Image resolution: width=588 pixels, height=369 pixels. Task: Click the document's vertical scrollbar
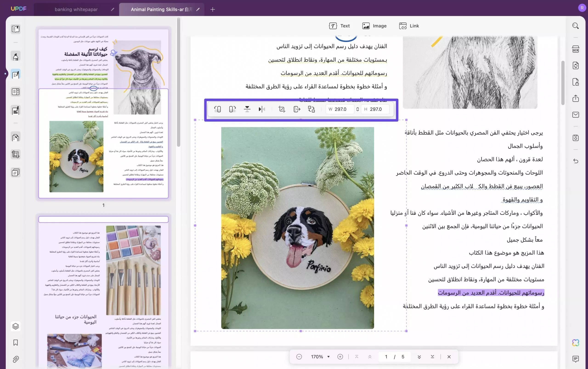[x=563, y=83]
